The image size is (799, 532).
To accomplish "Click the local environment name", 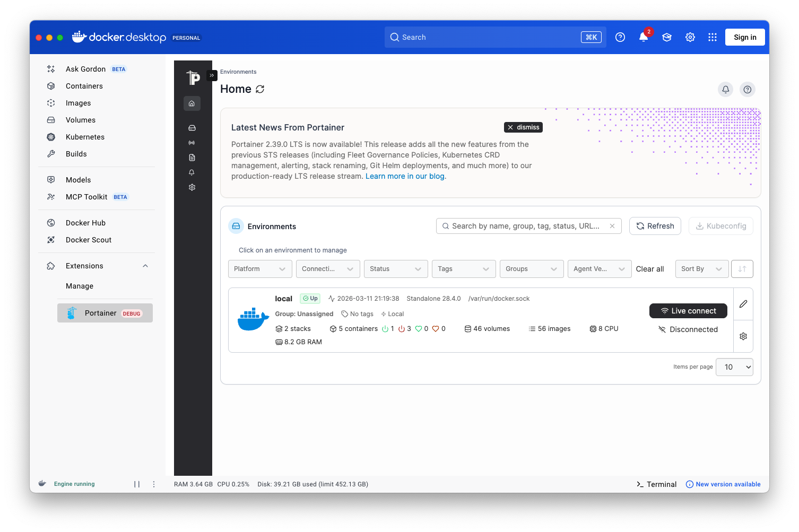I will click(284, 299).
